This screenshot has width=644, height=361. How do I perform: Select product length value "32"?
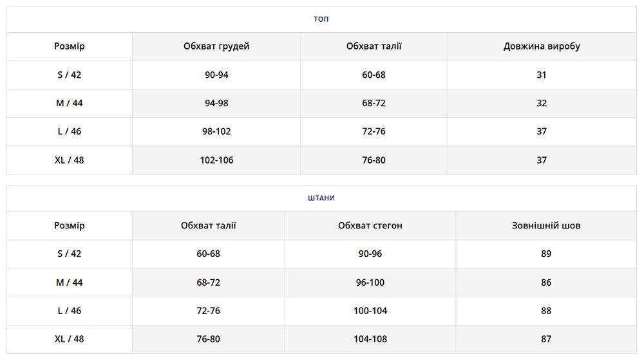[542, 103]
